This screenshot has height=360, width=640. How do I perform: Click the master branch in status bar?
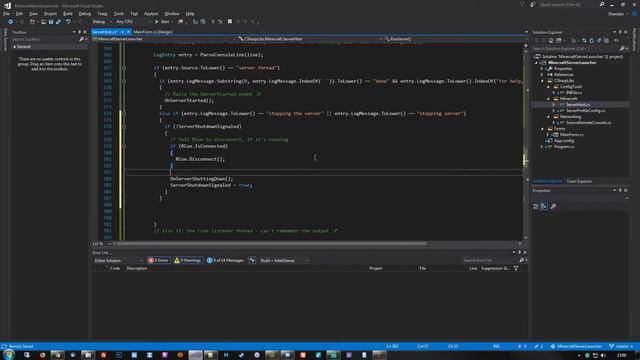click(620, 346)
